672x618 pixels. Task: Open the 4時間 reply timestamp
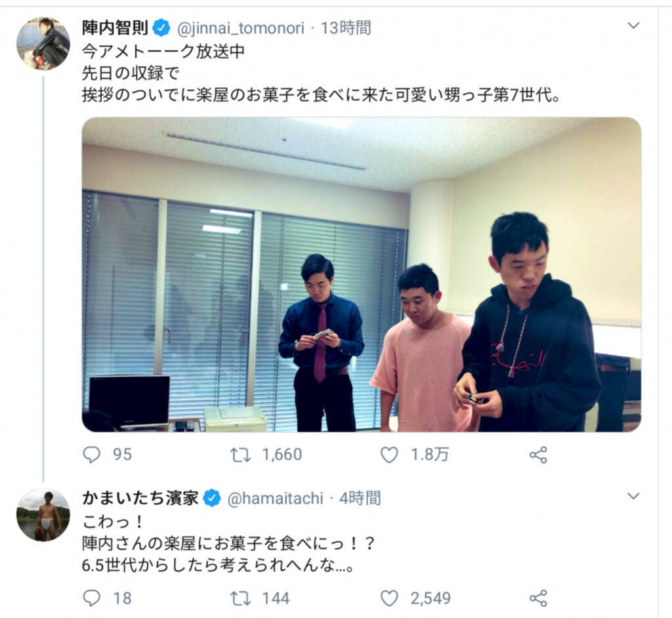tap(360, 499)
